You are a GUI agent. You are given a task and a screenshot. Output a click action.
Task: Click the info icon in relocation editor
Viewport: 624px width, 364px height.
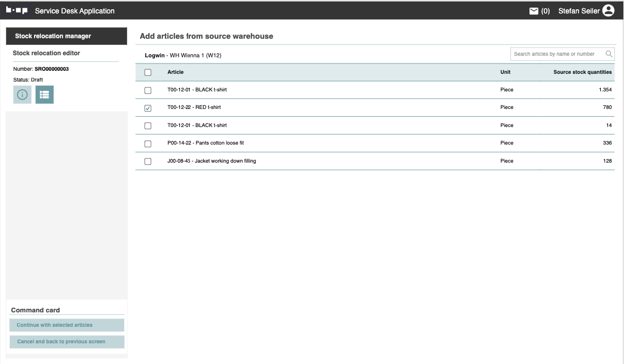tap(22, 94)
